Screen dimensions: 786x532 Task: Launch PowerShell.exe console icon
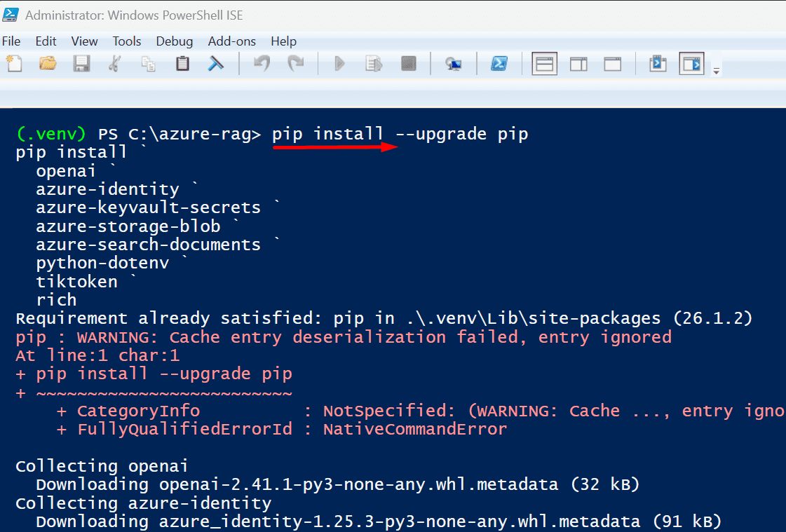tap(499, 64)
